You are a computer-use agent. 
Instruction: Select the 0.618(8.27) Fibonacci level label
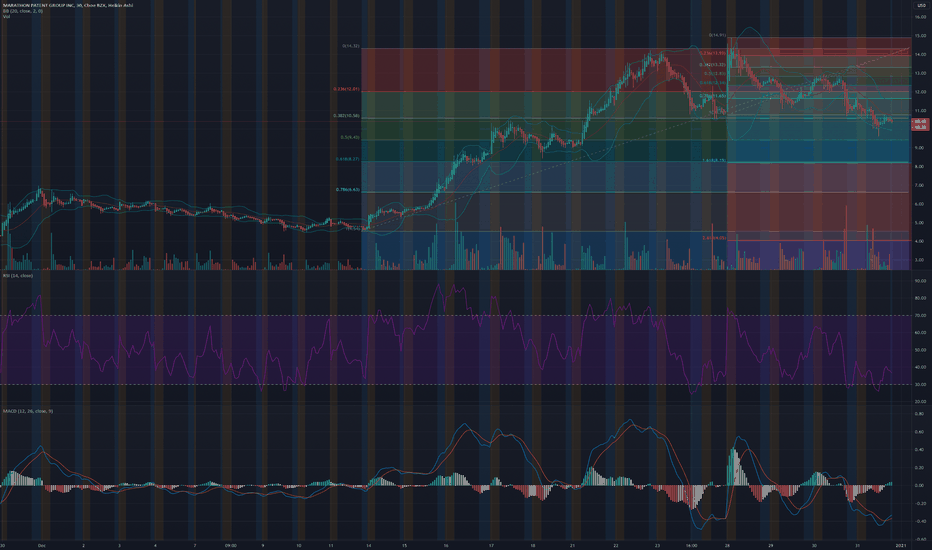click(347, 159)
